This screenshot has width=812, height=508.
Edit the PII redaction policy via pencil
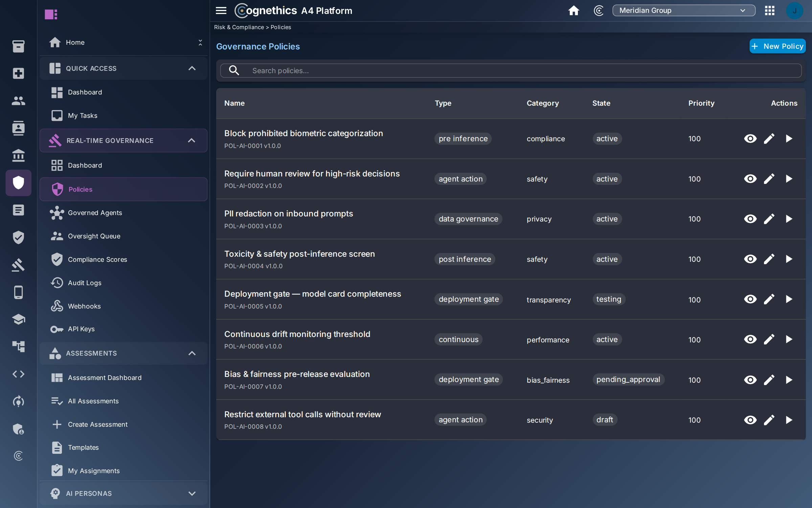pos(769,219)
